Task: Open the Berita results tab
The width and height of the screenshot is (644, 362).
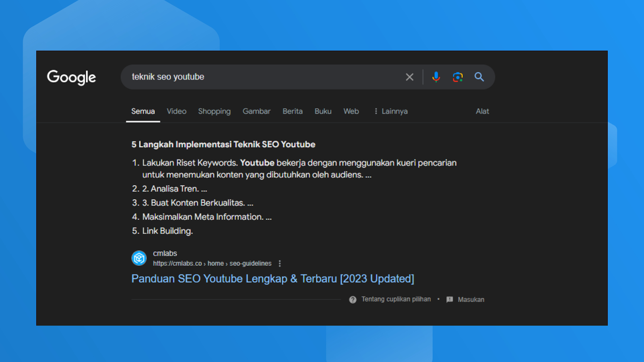Action: [293, 111]
